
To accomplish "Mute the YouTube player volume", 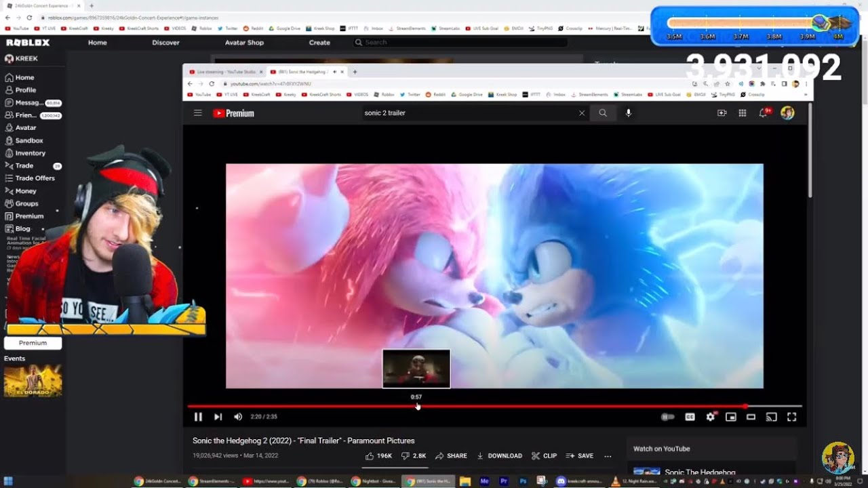I will click(x=238, y=417).
